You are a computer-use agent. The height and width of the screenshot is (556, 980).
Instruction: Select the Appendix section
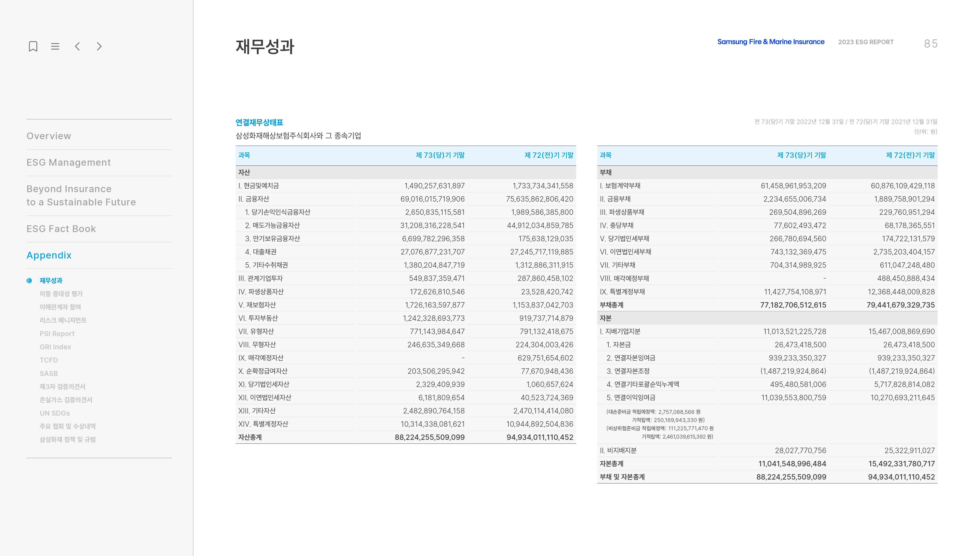(x=49, y=255)
